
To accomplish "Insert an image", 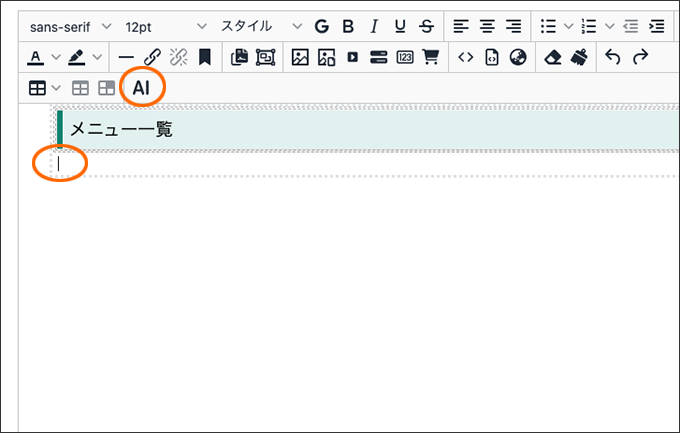I will [x=300, y=57].
